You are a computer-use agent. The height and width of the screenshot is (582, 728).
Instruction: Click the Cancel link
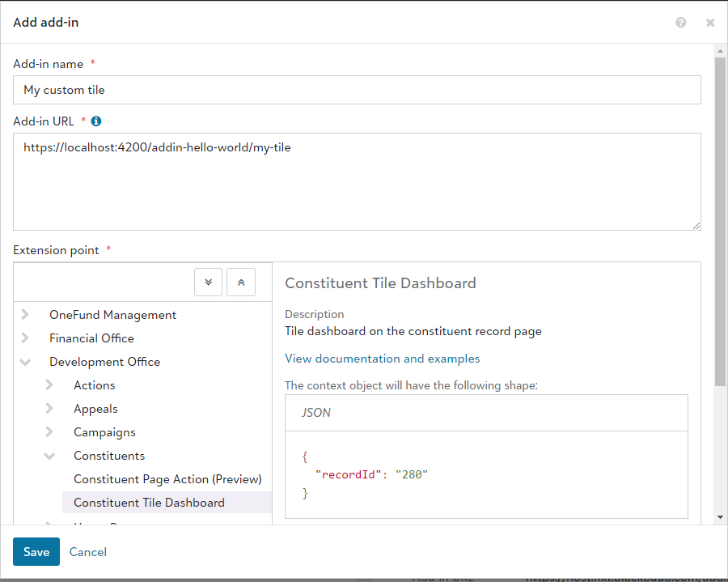[88, 552]
